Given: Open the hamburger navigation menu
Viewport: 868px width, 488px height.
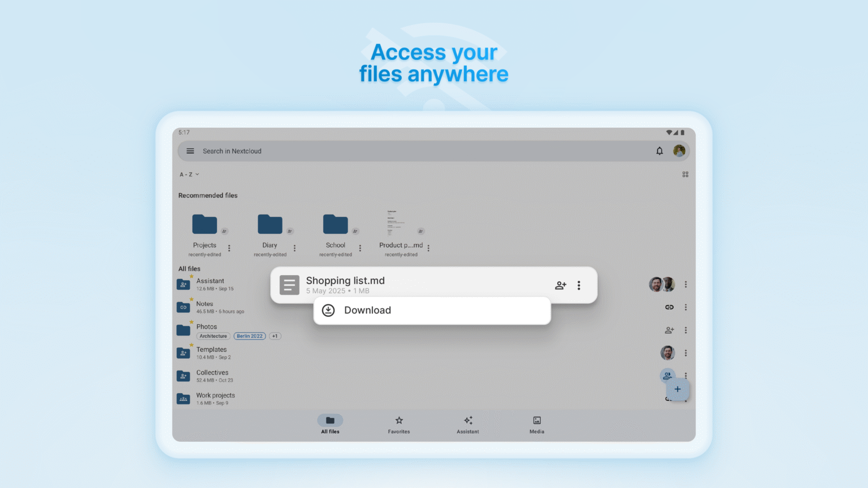Looking at the screenshot, I should coord(190,151).
